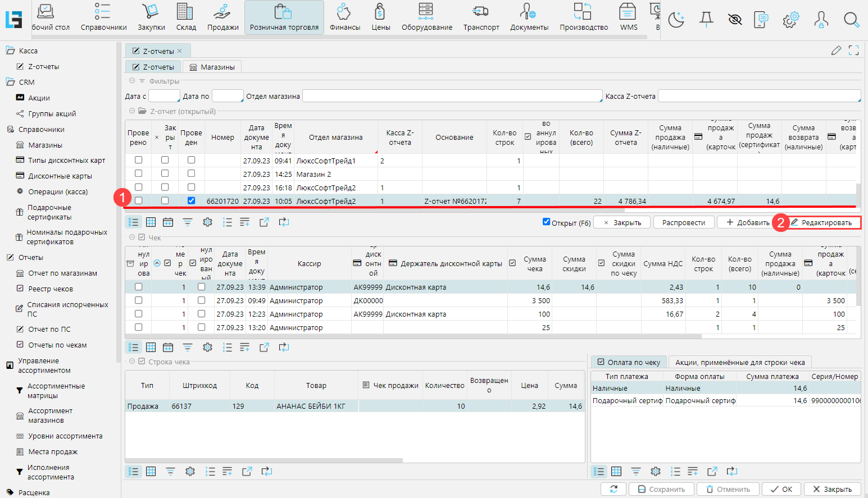Open the user profile icon
The height and width of the screenshot is (498, 868).
point(821,20)
